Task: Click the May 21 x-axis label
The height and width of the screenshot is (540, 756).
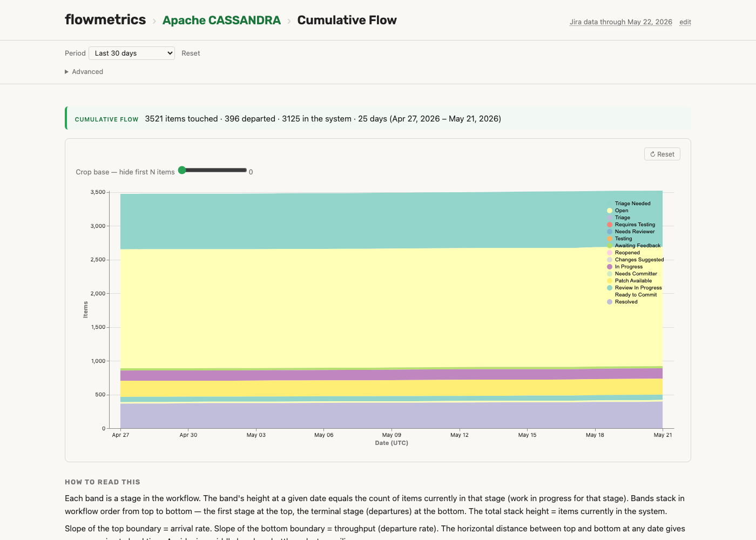Action: (663, 435)
